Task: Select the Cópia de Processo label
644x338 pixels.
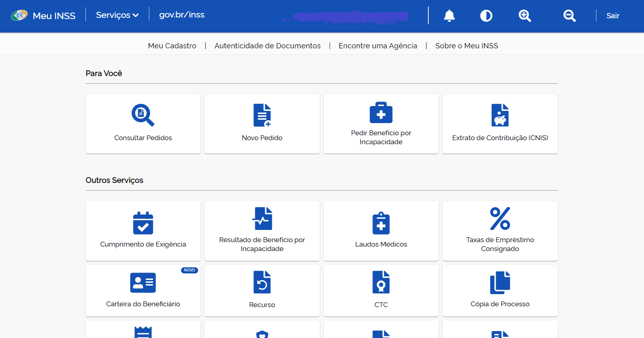Action: pyautogui.click(x=500, y=304)
